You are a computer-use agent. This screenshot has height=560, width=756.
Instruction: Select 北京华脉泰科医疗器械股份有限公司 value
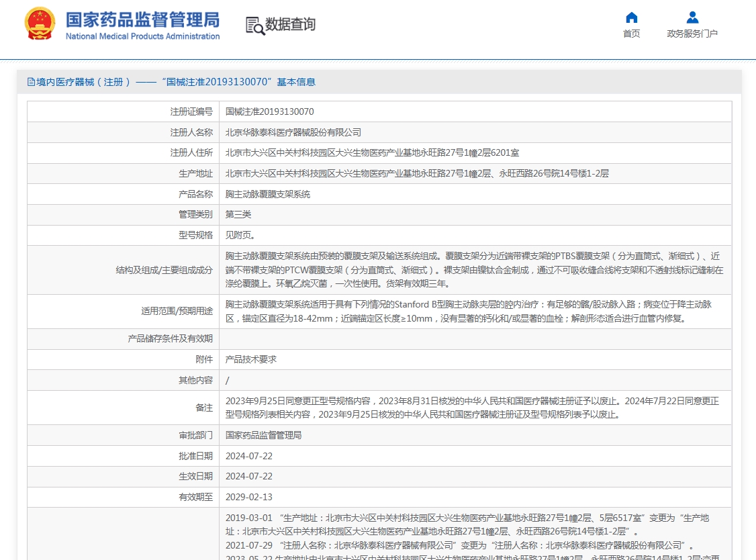293,132
